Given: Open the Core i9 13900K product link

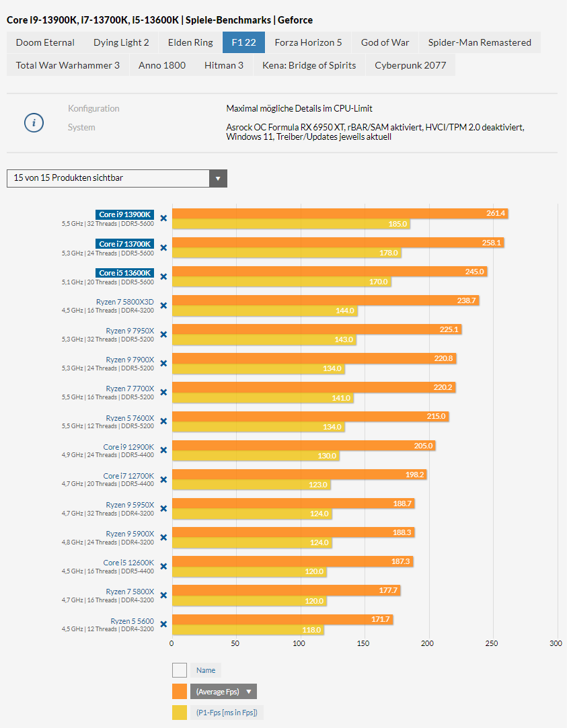Looking at the screenshot, I should (125, 214).
